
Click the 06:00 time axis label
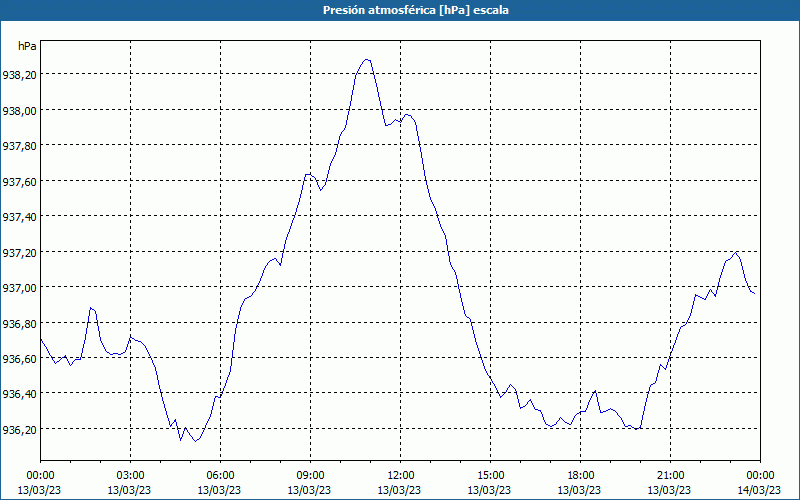pyautogui.click(x=220, y=476)
